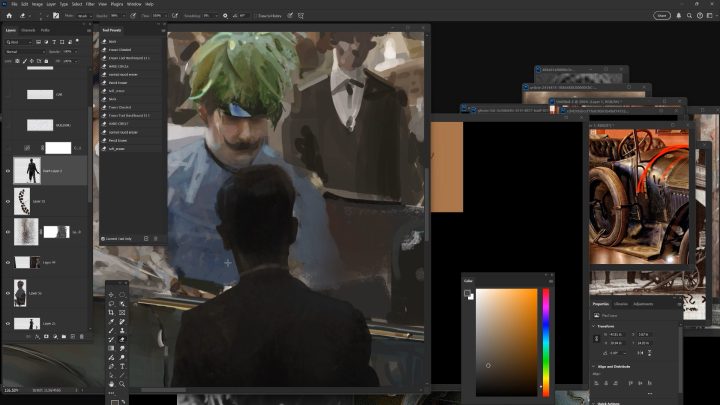720x405 pixels.
Task: Select the Elliptical Marquee tool in toolbox
Action: (122, 295)
